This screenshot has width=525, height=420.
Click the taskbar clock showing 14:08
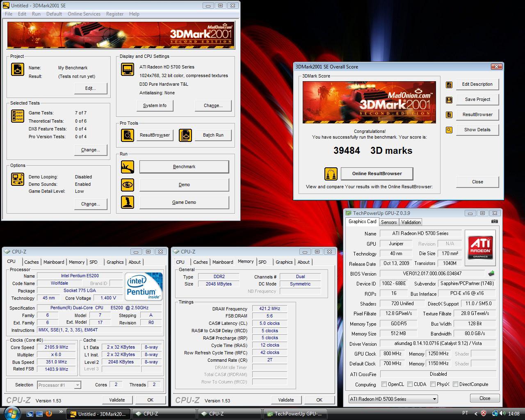point(514,413)
